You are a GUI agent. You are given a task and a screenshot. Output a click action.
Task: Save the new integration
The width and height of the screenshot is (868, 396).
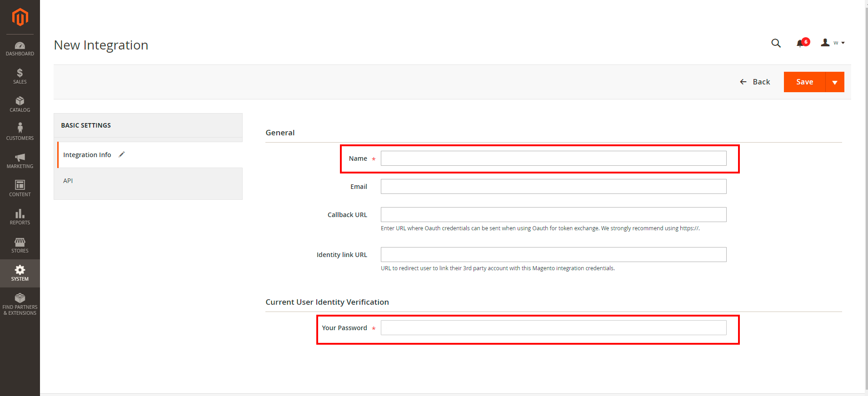pyautogui.click(x=804, y=82)
